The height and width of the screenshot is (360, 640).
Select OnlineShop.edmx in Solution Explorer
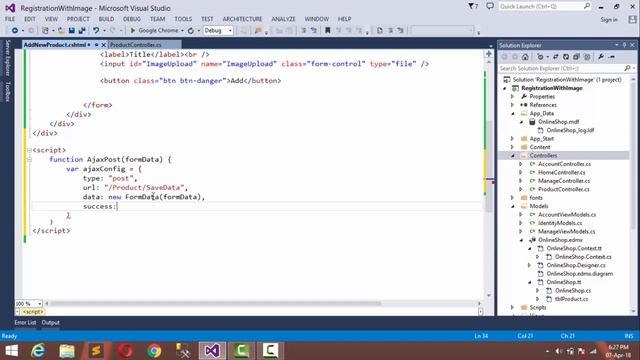tap(560, 240)
